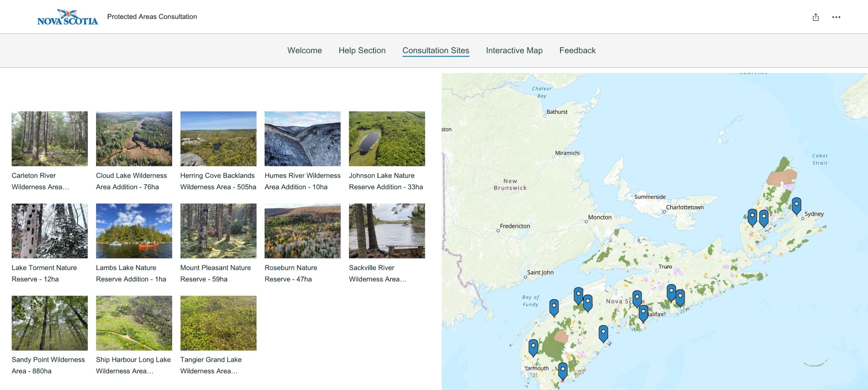Open the Help Section tab
This screenshot has height=390, width=868.
(x=362, y=51)
